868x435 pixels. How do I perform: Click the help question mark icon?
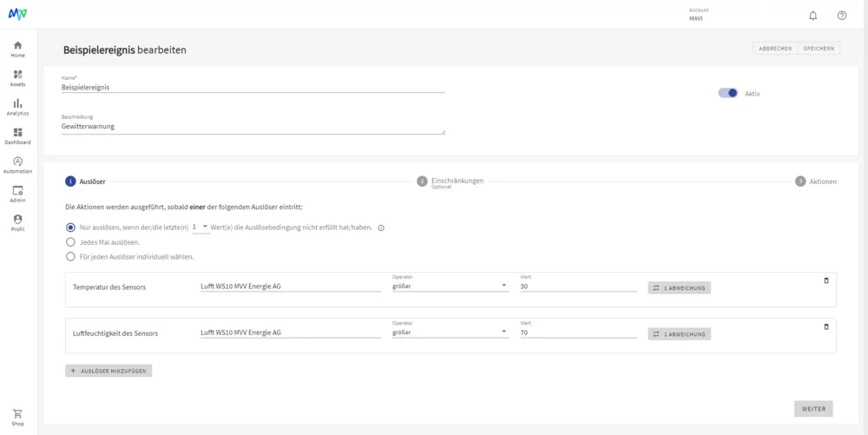tap(841, 16)
